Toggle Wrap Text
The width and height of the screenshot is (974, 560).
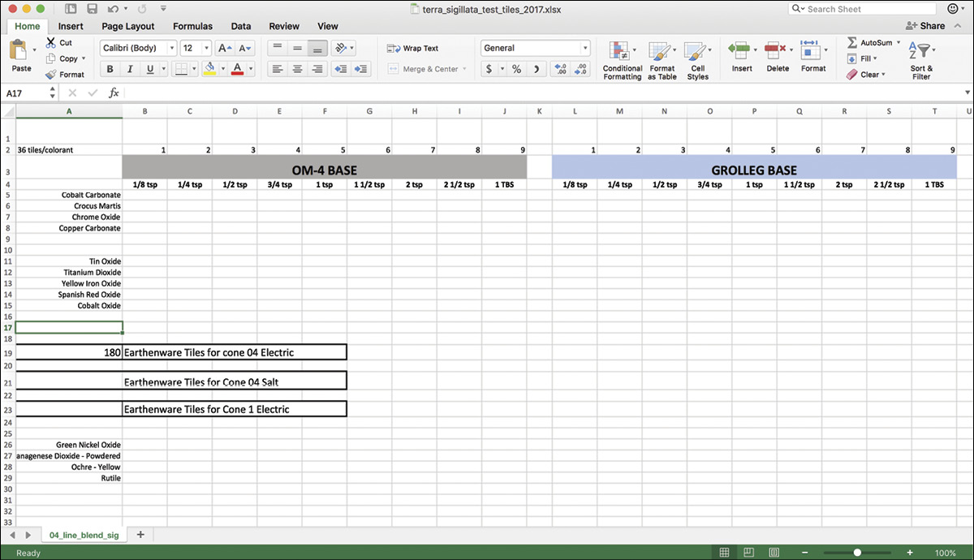click(x=413, y=49)
